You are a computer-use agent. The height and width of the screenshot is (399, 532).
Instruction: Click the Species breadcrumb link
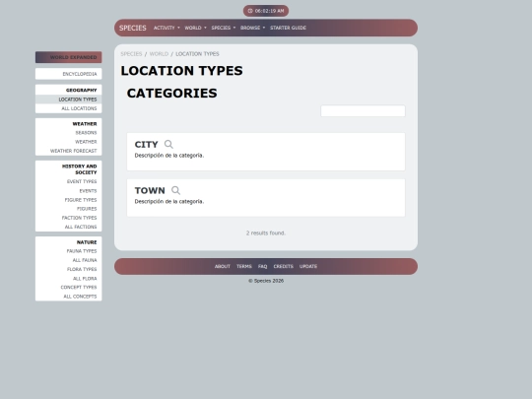pyautogui.click(x=131, y=54)
